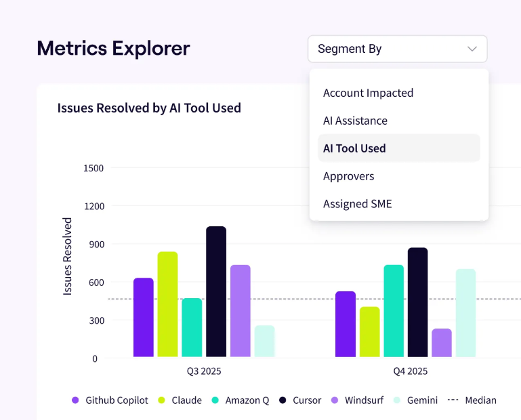Click the 900 y-axis value
521x420 pixels.
click(x=97, y=245)
